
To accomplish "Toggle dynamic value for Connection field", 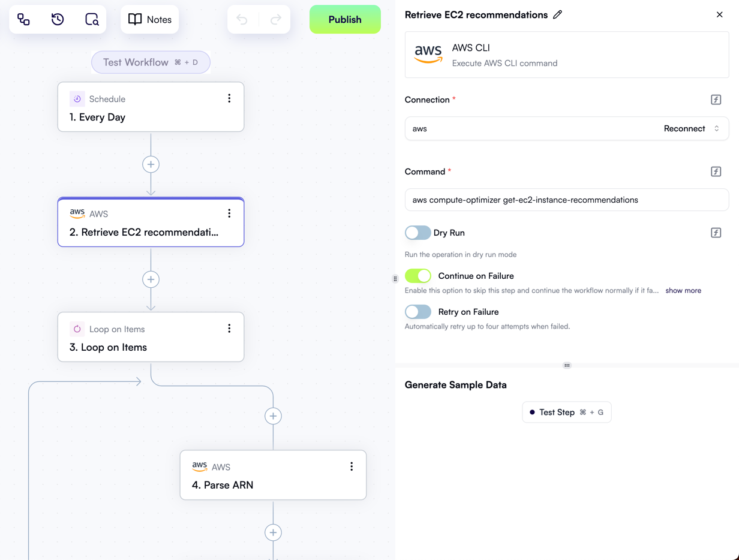I will coord(716,100).
